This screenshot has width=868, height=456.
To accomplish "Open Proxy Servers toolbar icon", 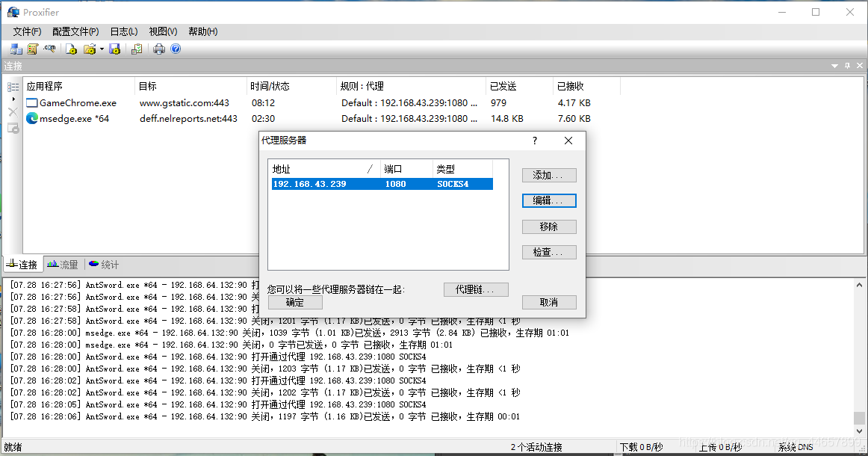I will pyautogui.click(x=16, y=49).
